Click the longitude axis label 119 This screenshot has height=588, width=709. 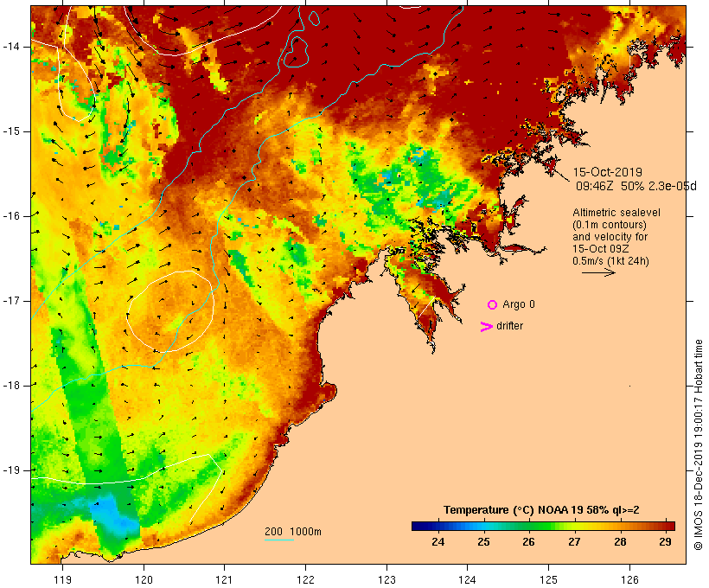(x=62, y=579)
